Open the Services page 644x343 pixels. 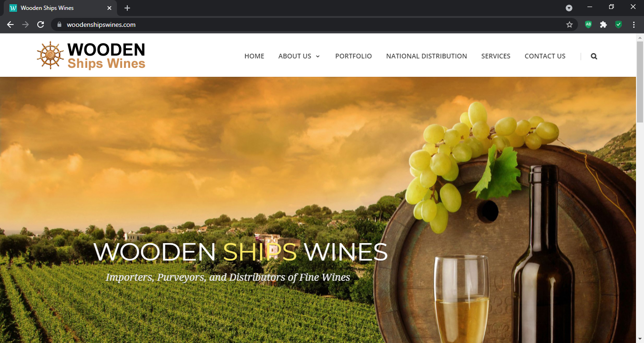click(496, 56)
